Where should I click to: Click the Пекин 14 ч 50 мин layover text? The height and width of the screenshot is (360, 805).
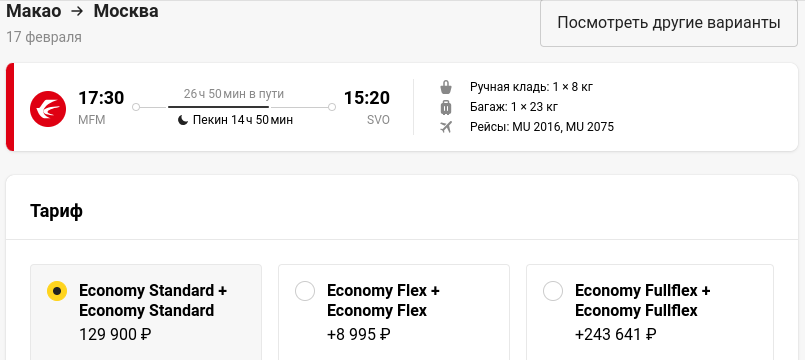243,121
